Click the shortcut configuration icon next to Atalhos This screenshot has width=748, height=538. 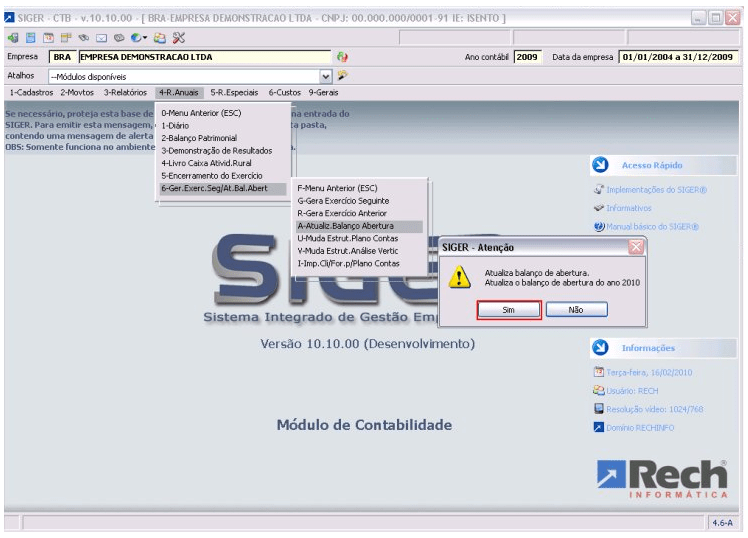coord(343,75)
